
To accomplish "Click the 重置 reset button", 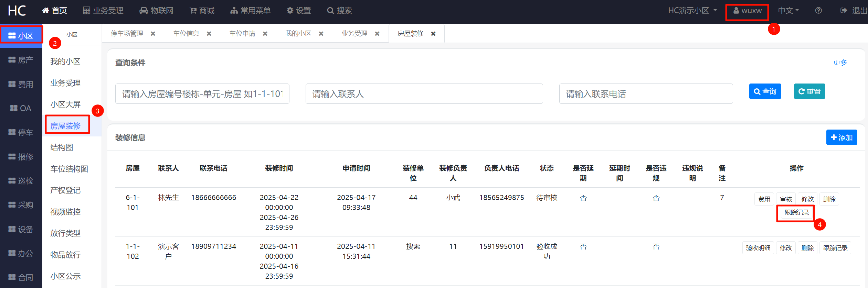I will (809, 91).
